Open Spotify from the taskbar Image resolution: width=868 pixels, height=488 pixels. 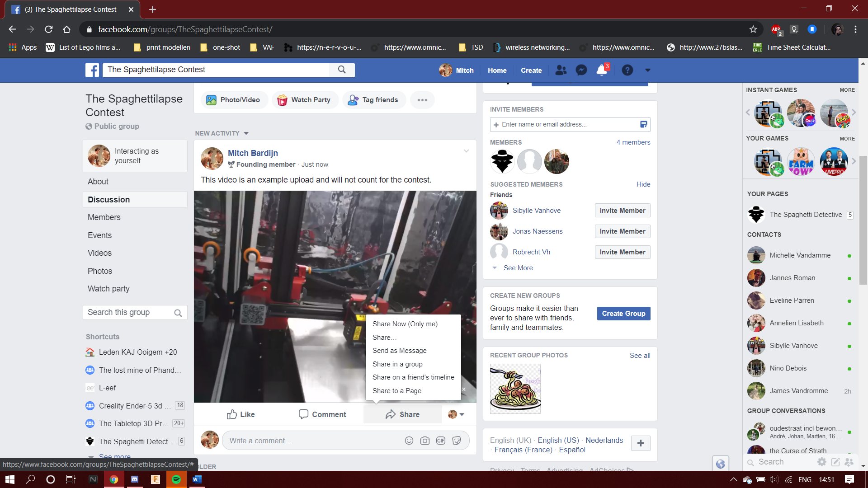[176, 479]
